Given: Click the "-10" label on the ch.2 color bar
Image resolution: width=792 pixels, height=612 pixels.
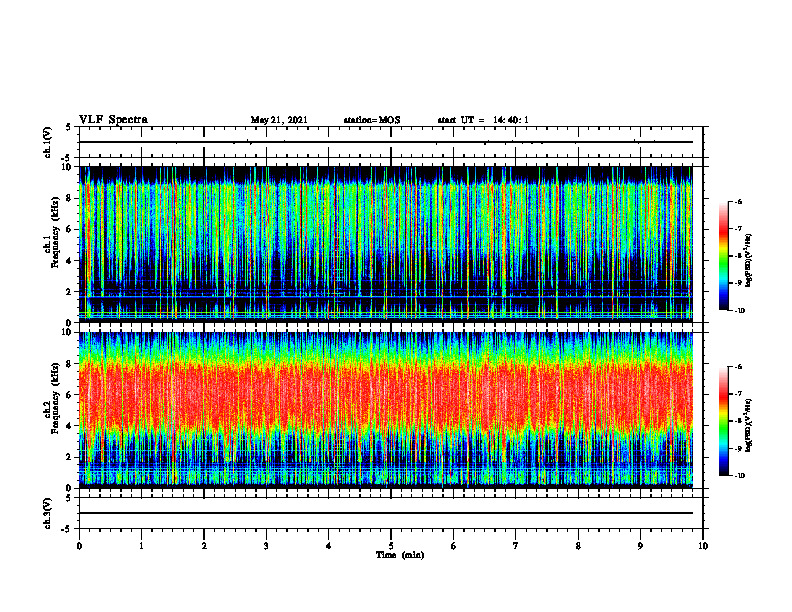Looking at the screenshot, I should click(740, 476).
